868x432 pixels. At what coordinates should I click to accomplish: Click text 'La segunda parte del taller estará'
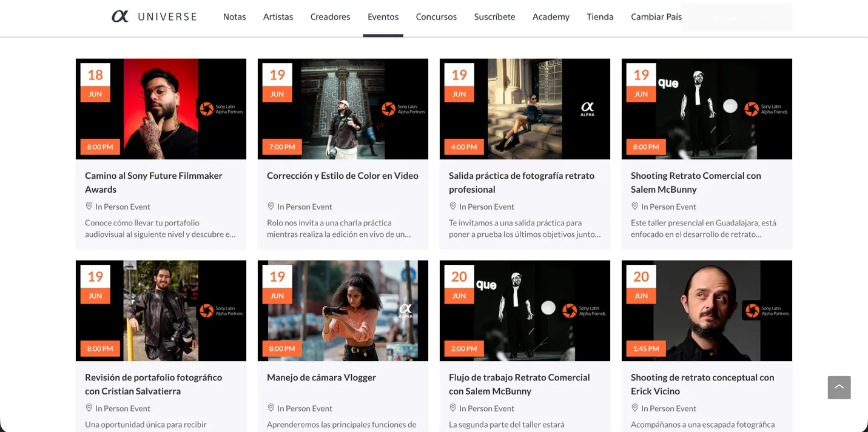click(x=506, y=424)
